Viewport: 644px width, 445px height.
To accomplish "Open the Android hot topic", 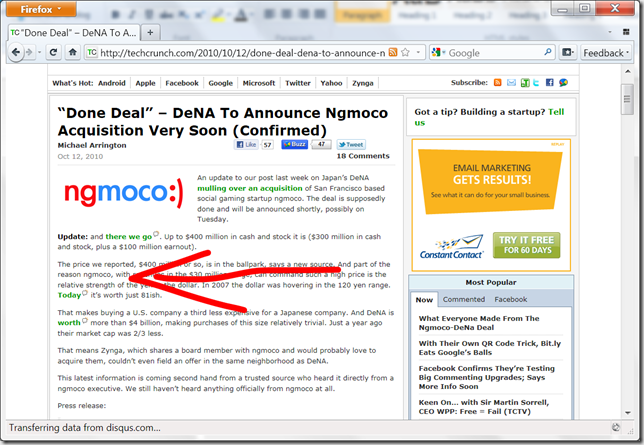I will pos(112,83).
